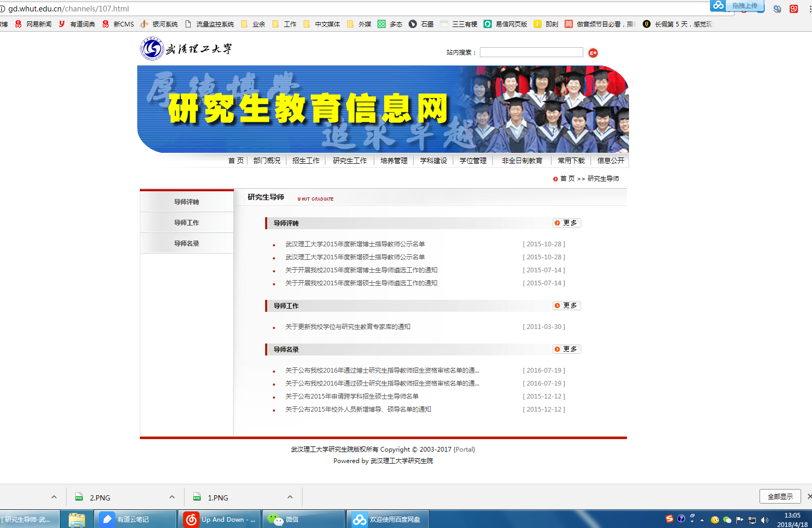This screenshot has height=528, width=812.
Task: Open the 新CMS bookmark
Action: tap(118, 24)
